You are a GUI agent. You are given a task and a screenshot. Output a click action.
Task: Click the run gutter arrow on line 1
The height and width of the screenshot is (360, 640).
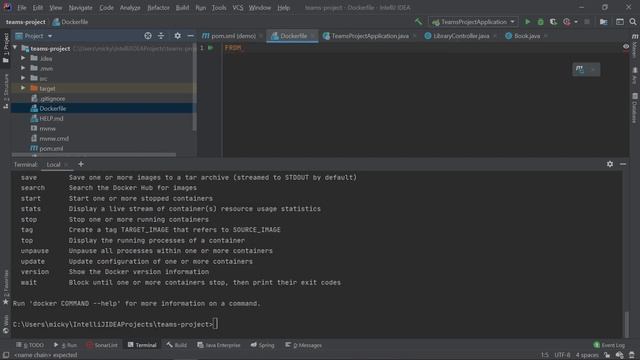(211, 48)
